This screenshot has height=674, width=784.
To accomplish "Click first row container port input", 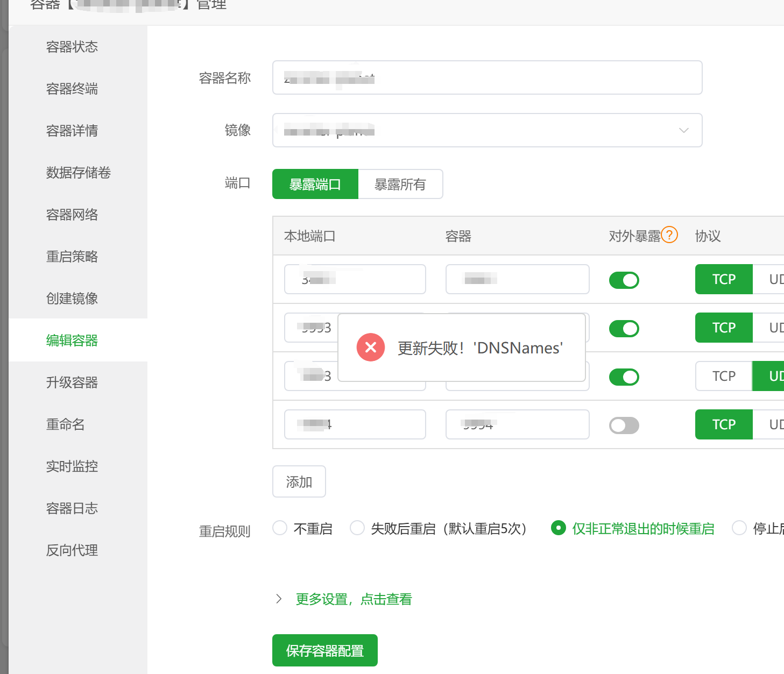I will tap(518, 279).
